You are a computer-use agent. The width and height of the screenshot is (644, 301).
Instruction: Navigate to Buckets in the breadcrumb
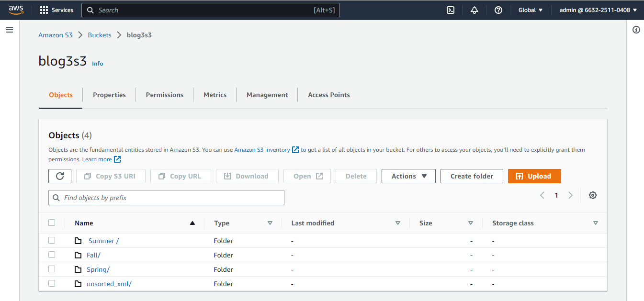point(100,35)
